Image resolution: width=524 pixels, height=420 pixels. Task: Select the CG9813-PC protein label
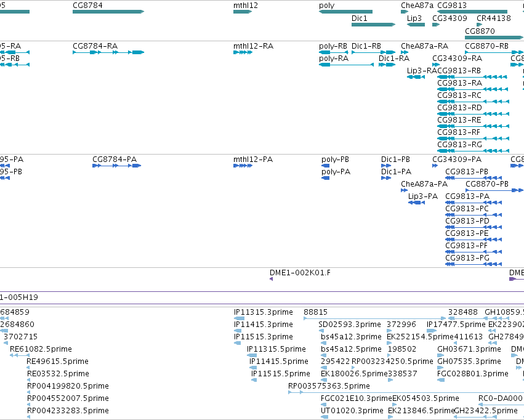pyautogui.click(x=467, y=209)
